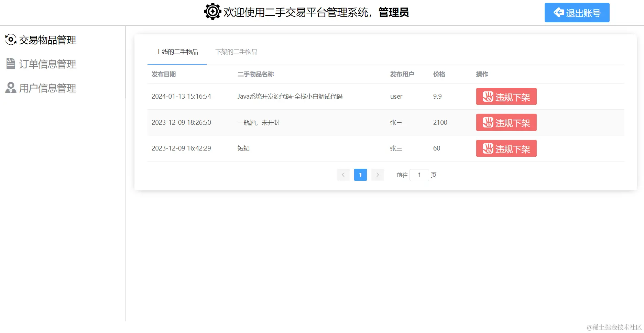The height and width of the screenshot is (333, 644).
Task: Switch to the 下架的二手物品 tab
Action: click(x=236, y=52)
